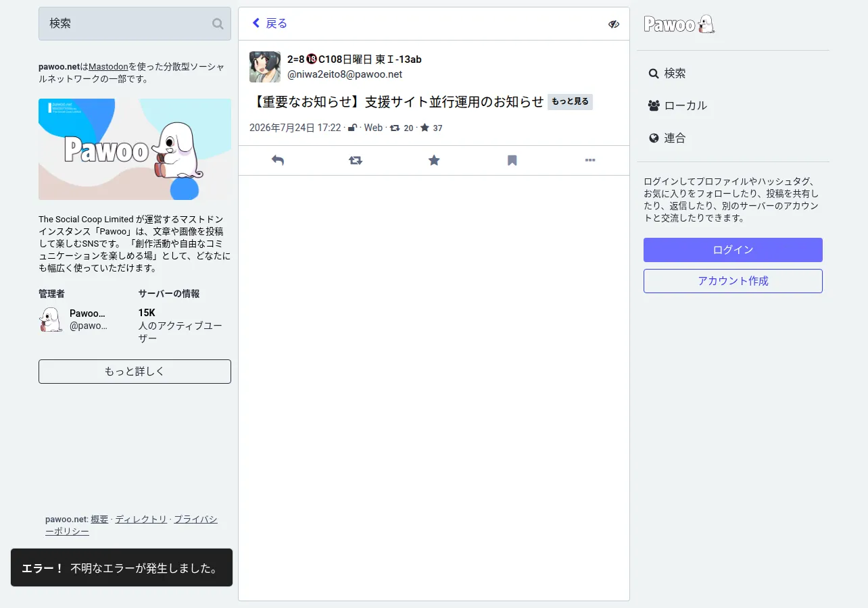Open the ローカル timeline
The image size is (868, 608).
678,105
